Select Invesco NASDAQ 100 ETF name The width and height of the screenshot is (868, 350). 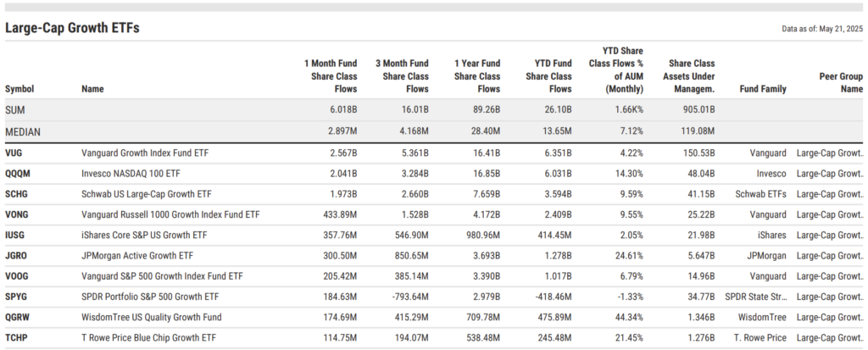click(131, 174)
